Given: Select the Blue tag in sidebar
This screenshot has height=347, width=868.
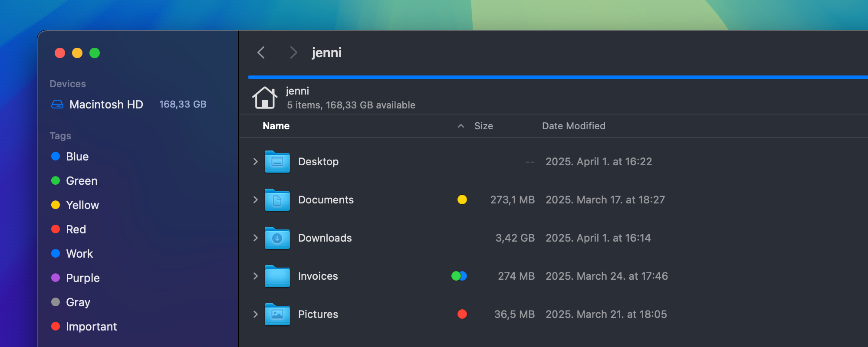Looking at the screenshot, I should point(77,156).
